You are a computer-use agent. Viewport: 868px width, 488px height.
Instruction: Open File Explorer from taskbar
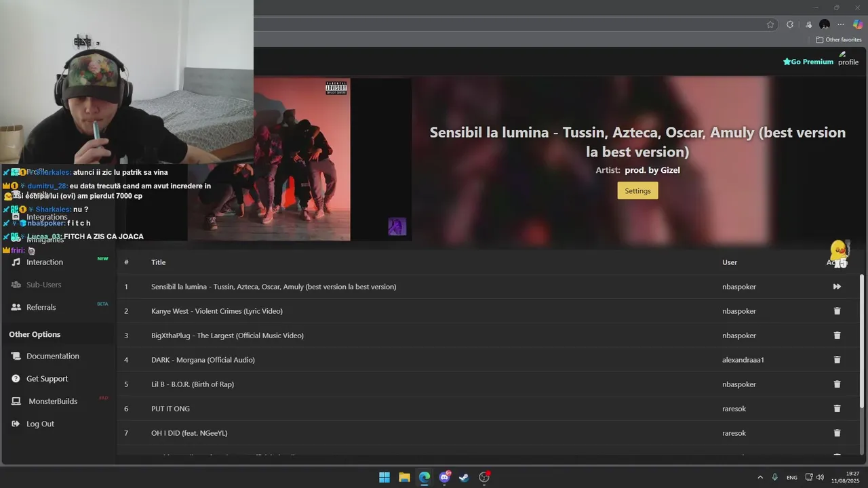tap(404, 477)
